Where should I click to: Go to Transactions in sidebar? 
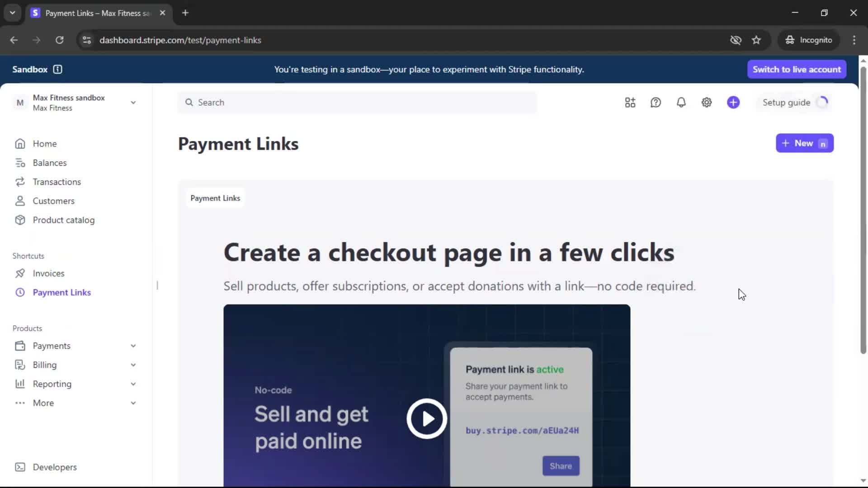(x=57, y=182)
